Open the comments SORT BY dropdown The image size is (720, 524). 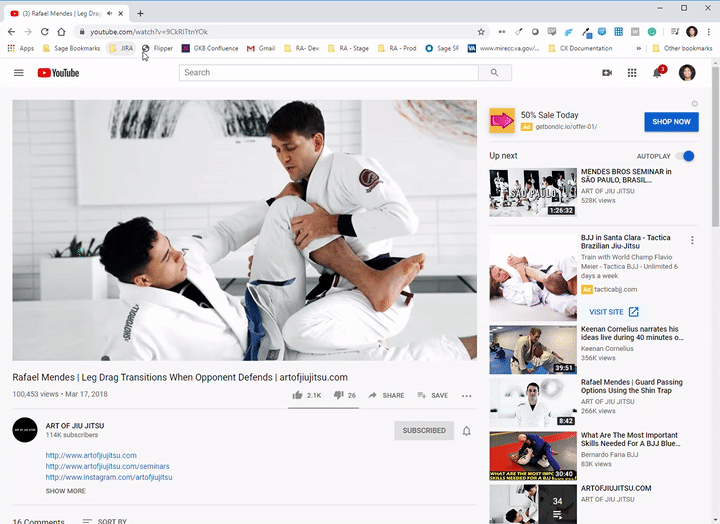(x=104, y=521)
